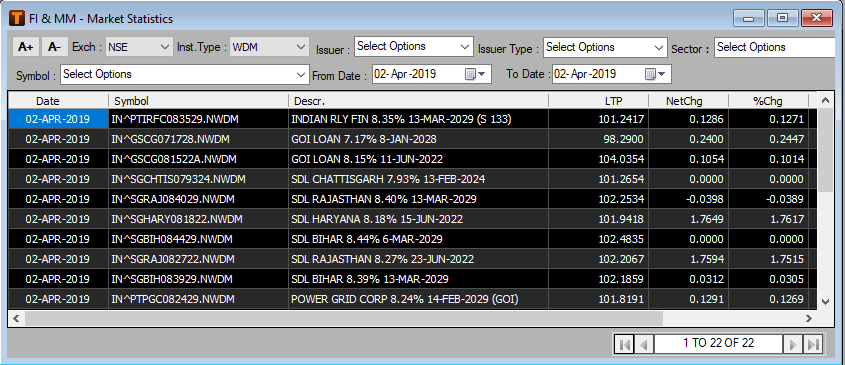Sort by the Symbol column header

(x=198, y=101)
